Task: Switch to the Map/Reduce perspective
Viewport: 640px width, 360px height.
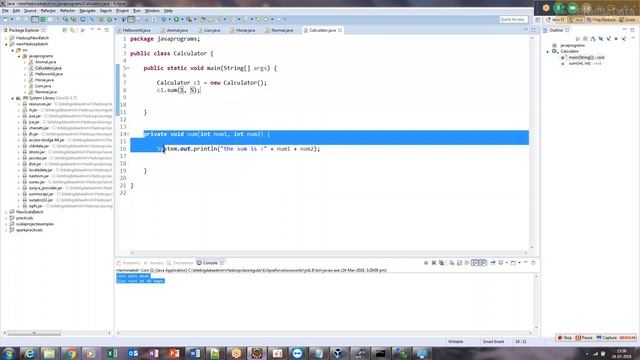Action: pos(601,20)
